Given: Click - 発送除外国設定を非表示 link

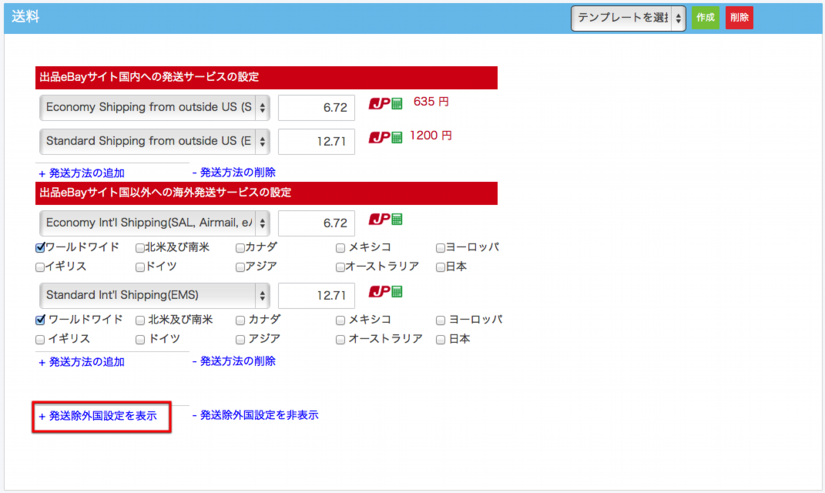Looking at the screenshot, I should point(255,414).
